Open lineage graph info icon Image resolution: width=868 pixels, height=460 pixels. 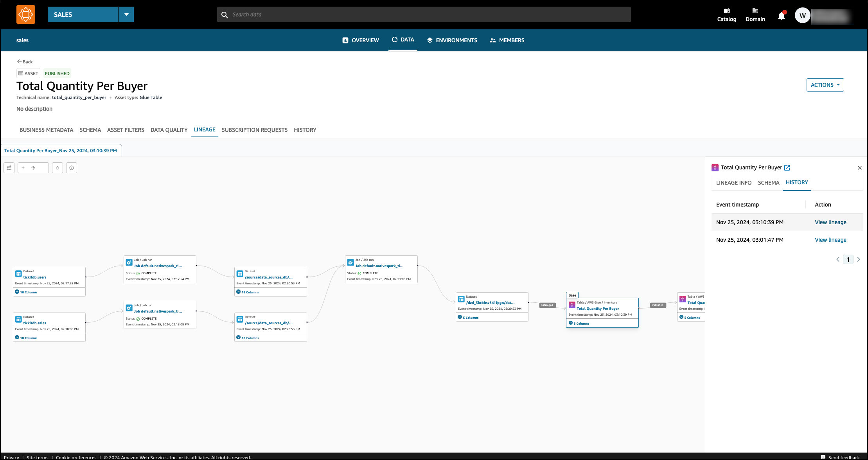(72, 168)
